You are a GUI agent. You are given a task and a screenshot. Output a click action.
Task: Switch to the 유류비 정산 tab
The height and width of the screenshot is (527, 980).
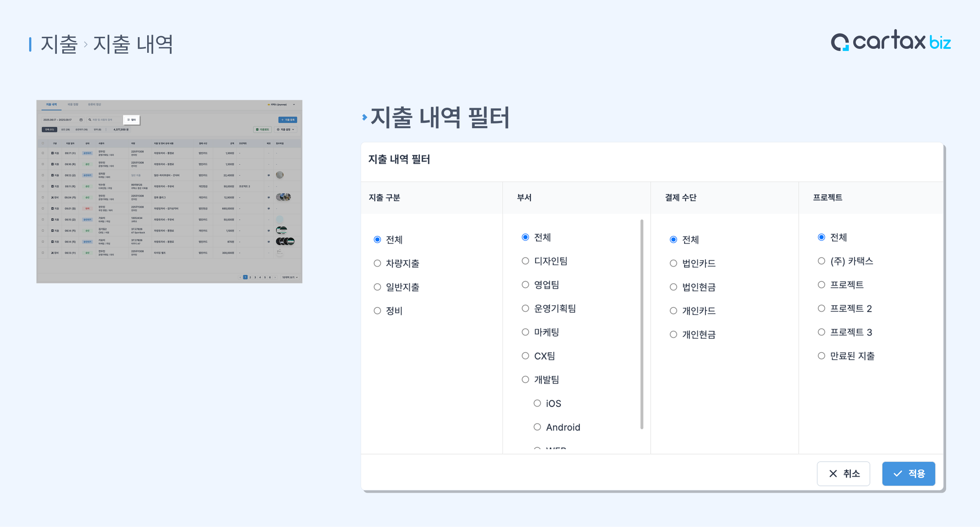click(94, 105)
